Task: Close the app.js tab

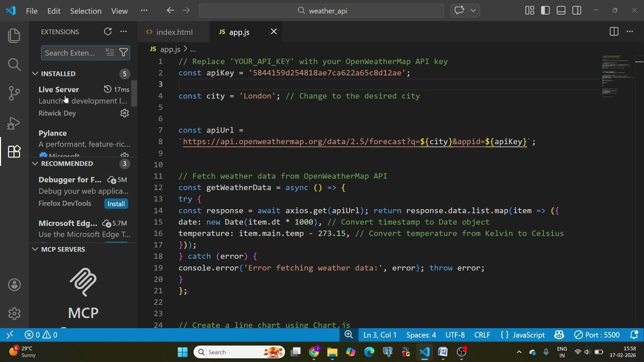Action: pyautogui.click(x=274, y=32)
